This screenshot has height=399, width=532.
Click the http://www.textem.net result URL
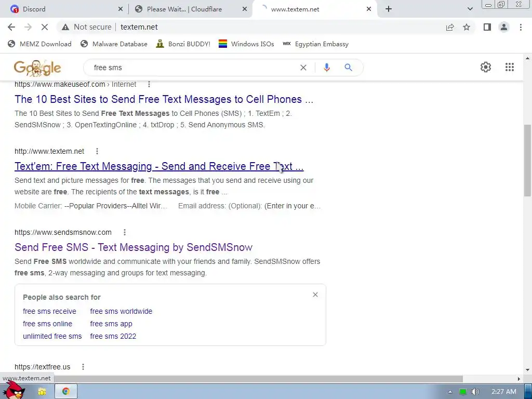click(x=49, y=151)
